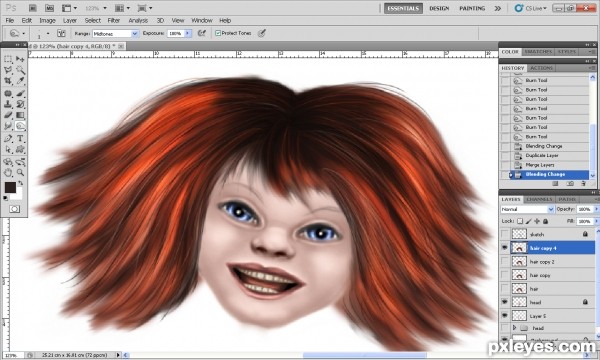Open CS Live services
This screenshot has width=600, height=360.
(531, 8)
